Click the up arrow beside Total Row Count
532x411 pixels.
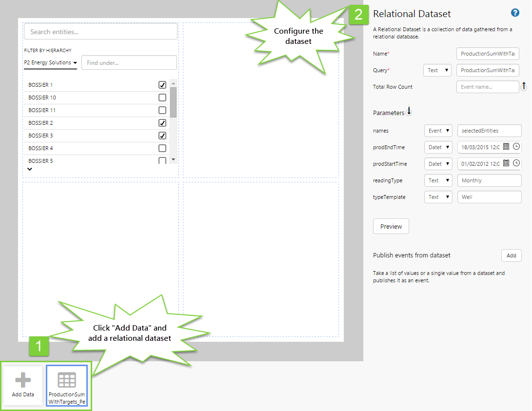coord(524,86)
